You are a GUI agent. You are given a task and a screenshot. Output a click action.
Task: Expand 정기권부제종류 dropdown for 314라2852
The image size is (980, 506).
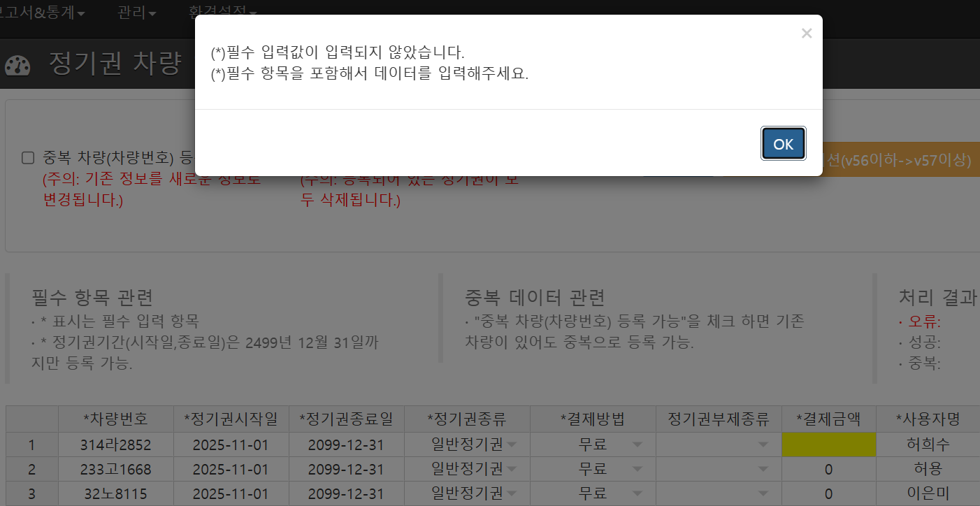click(x=763, y=444)
